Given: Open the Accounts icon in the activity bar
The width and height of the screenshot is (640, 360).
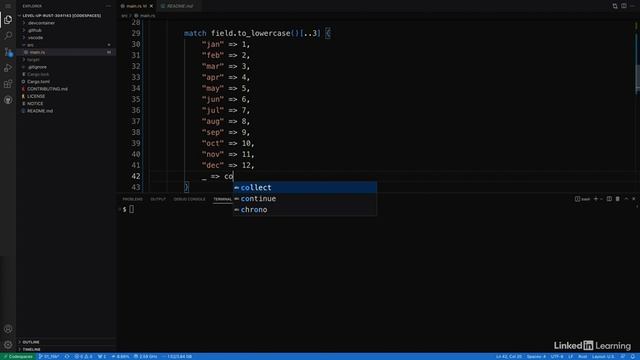Looking at the screenshot, I should pyautogui.click(x=8, y=329).
